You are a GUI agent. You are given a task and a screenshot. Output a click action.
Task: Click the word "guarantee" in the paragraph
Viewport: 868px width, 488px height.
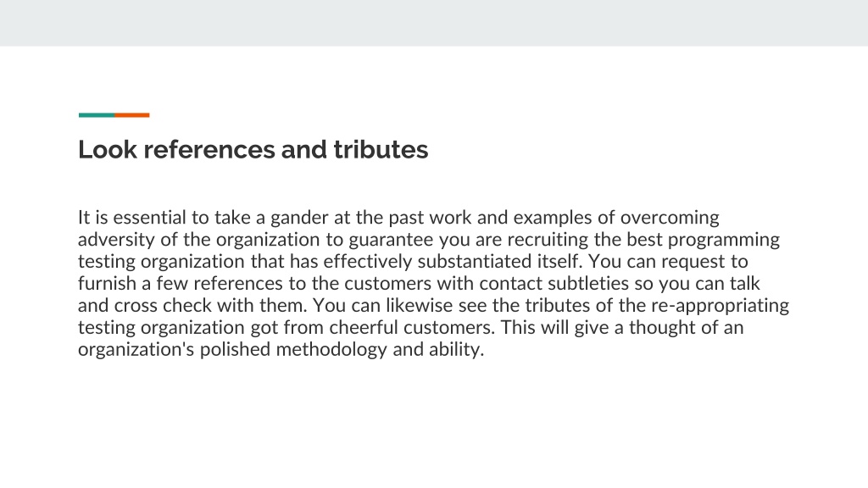pos(391,241)
